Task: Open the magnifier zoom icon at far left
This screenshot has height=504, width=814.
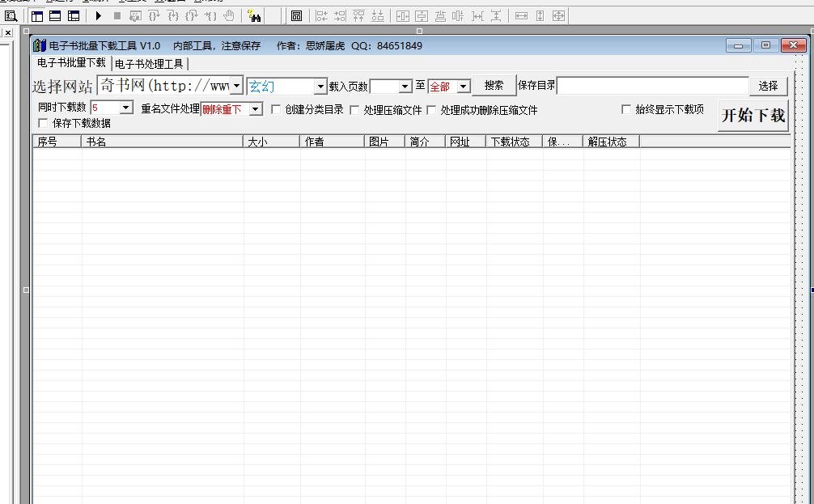Action: 11,15
